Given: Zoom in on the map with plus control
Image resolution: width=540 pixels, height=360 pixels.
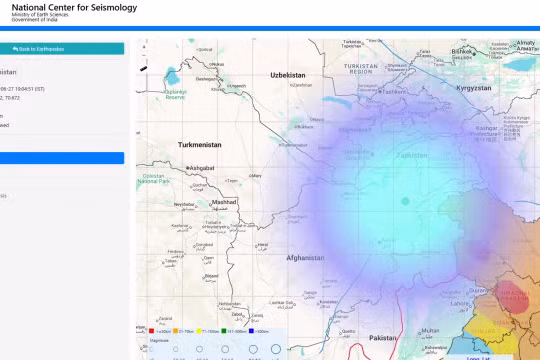Looking at the screenshot, I should click(144, 47).
